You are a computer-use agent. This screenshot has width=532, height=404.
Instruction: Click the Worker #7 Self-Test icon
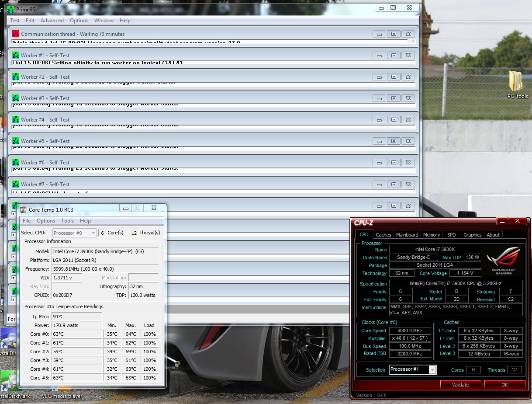tap(16, 184)
